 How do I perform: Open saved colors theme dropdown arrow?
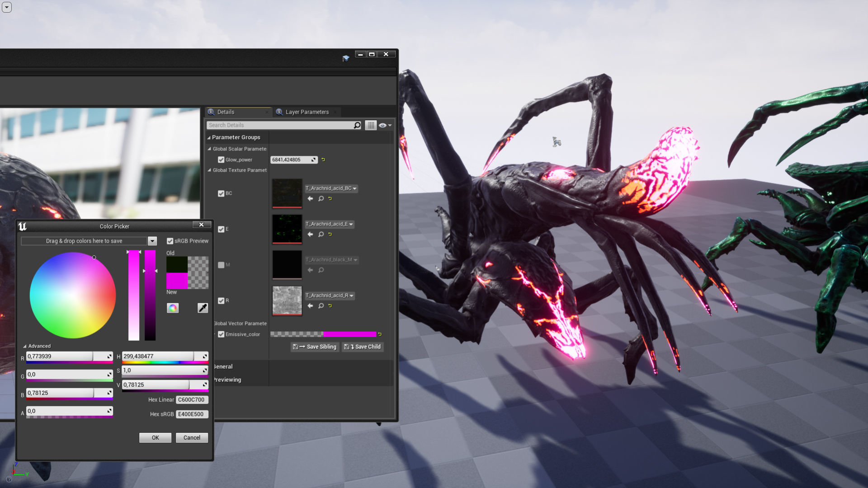pyautogui.click(x=152, y=241)
